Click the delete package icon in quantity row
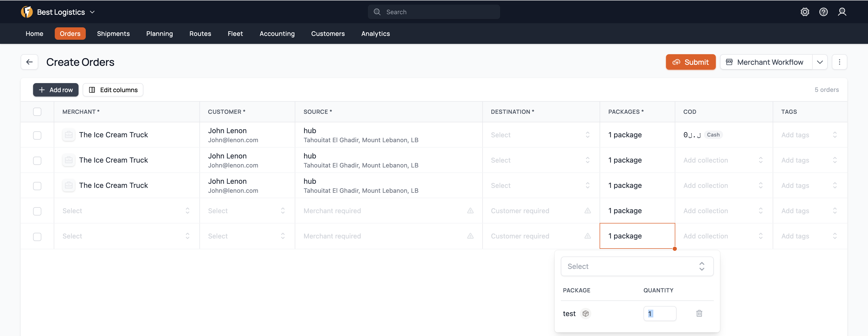This screenshot has height=336, width=868. point(699,313)
